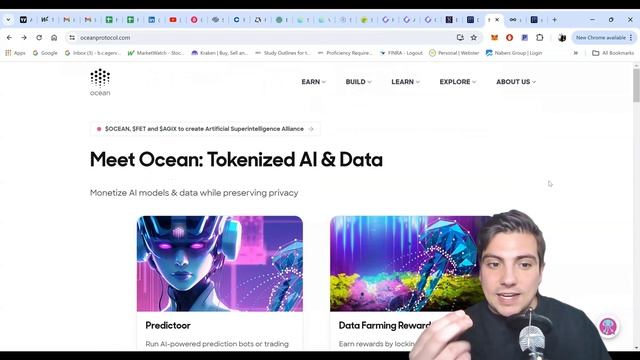Image resolution: width=640 pixels, height=360 pixels.
Task: Click the Predictoor card title
Action: (x=168, y=325)
